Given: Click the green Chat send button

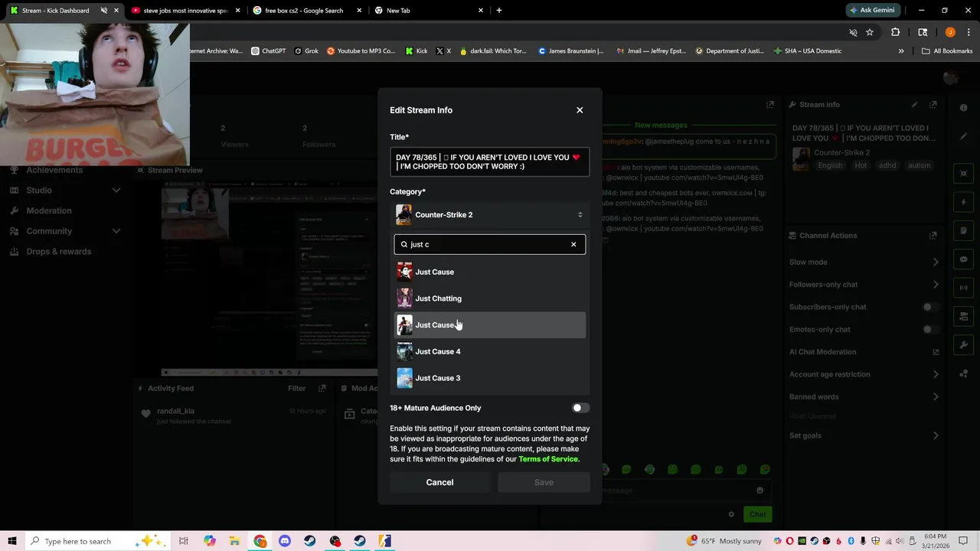Looking at the screenshot, I should (x=757, y=514).
